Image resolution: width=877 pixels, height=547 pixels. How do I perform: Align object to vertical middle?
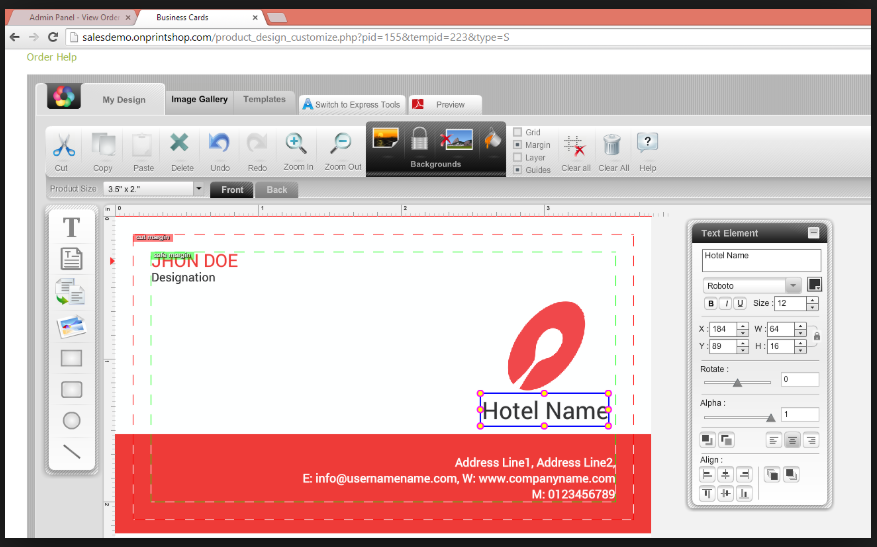pyautogui.click(x=725, y=493)
